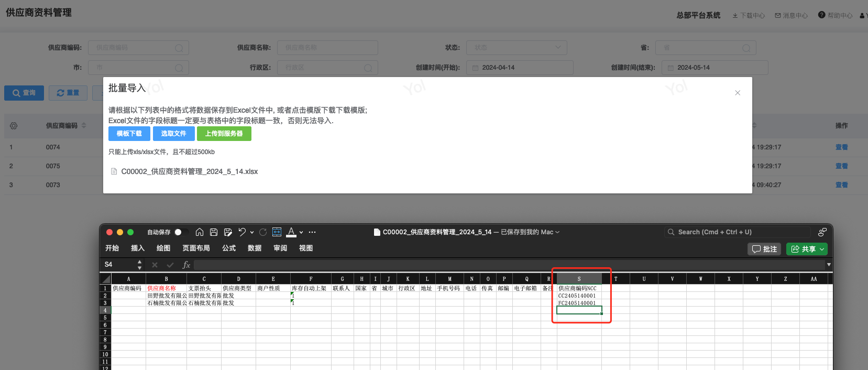The width and height of the screenshot is (868, 370).
Task: Open the 数据 ribbon tab
Action: (255, 248)
